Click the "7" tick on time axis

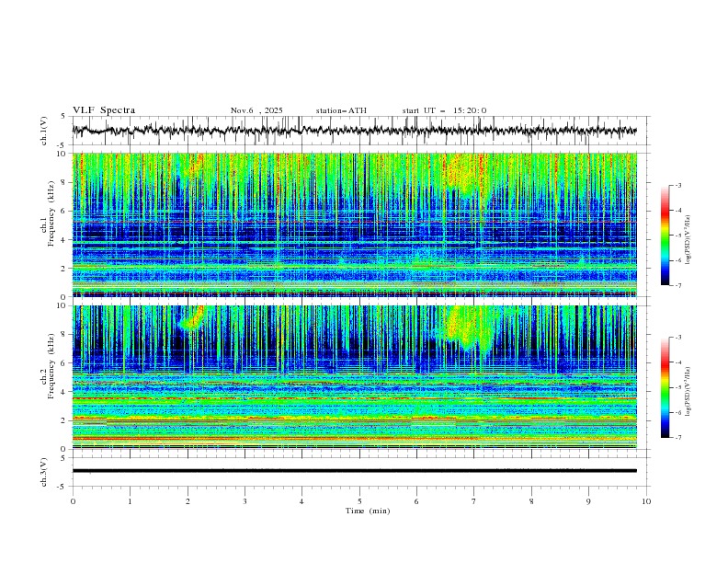[474, 501]
